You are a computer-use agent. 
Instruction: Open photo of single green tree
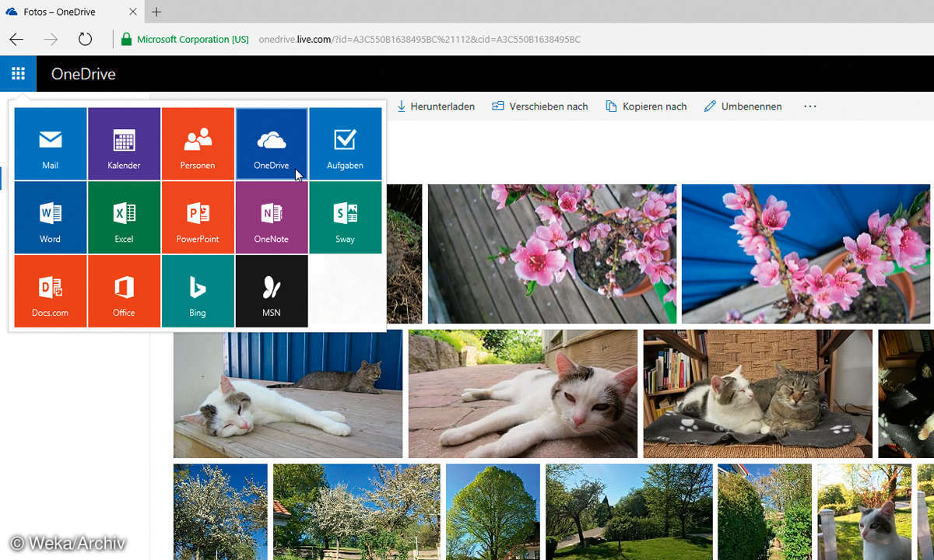493,512
